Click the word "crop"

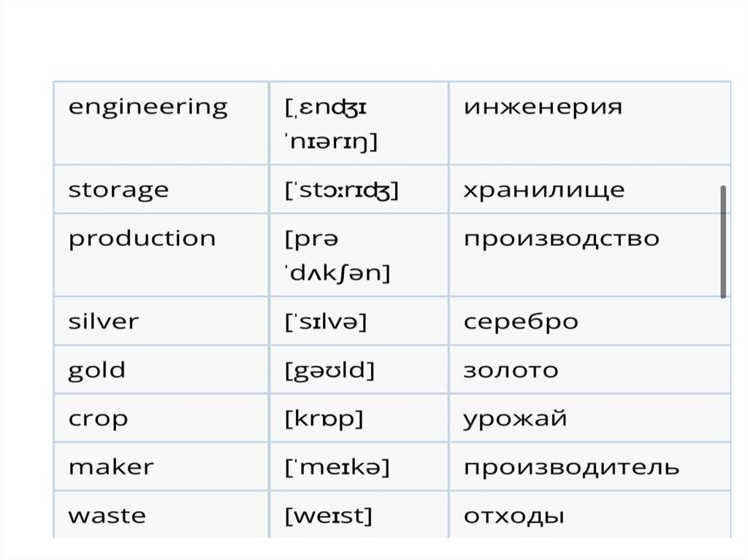[98, 419]
